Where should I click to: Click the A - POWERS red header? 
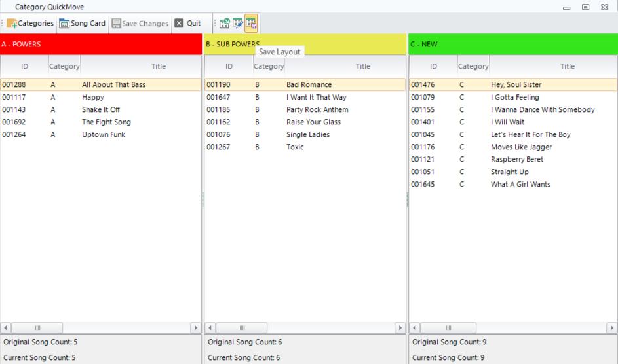click(101, 45)
